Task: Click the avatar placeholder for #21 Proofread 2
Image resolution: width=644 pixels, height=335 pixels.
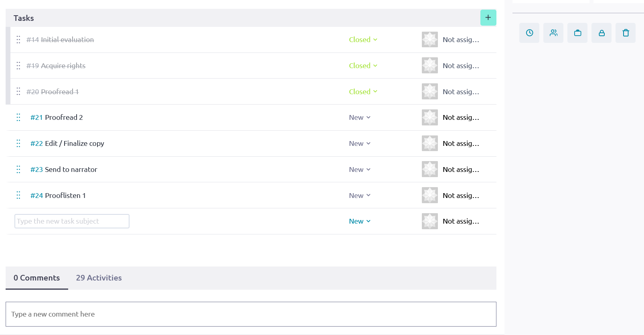Action: pyautogui.click(x=429, y=117)
